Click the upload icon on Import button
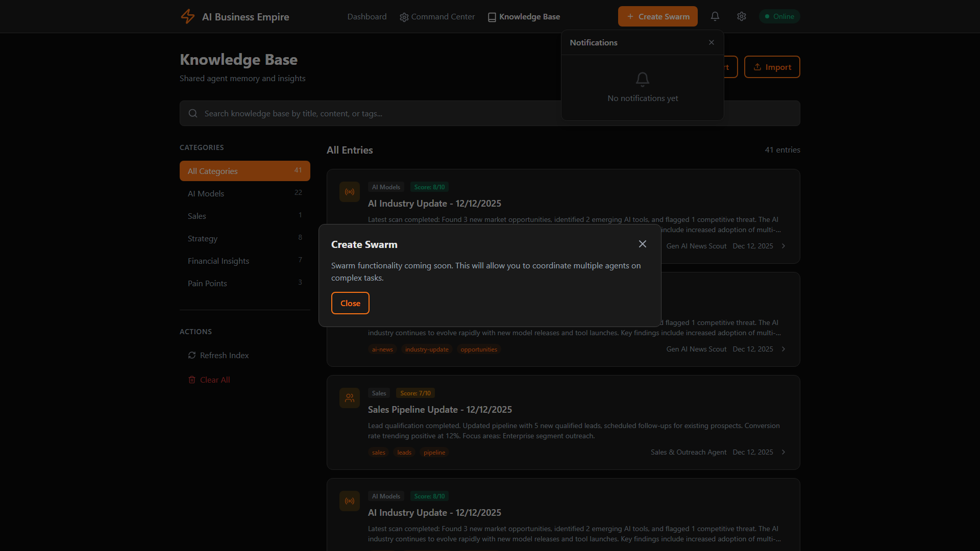Image resolution: width=980 pixels, height=551 pixels. click(757, 67)
